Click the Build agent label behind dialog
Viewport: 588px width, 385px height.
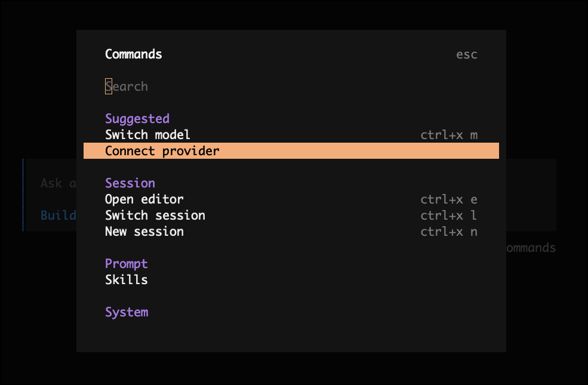pyautogui.click(x=58, y=215)
